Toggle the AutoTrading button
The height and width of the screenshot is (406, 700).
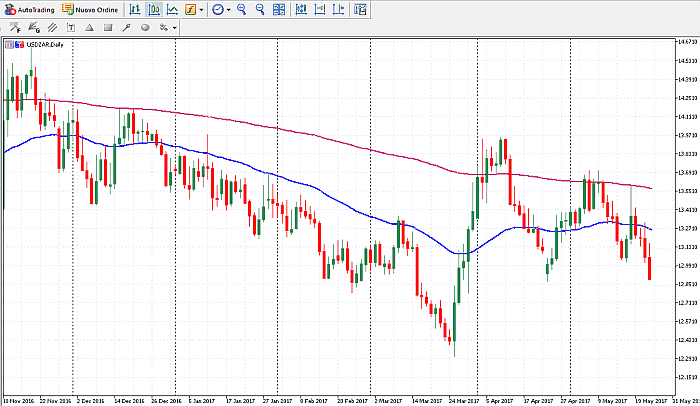coord(28,9)
